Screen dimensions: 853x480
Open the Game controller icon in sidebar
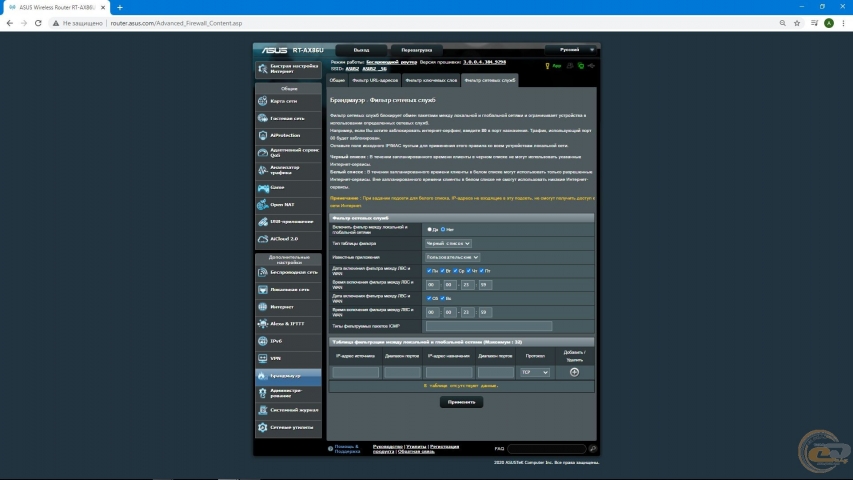pyautogui.click(x=263, y=188)
